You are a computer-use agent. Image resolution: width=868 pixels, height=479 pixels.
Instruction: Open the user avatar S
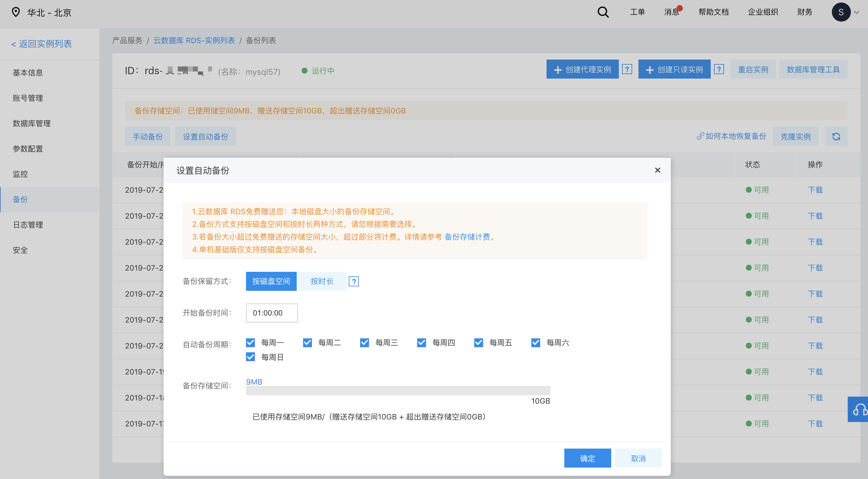[841, 12]
